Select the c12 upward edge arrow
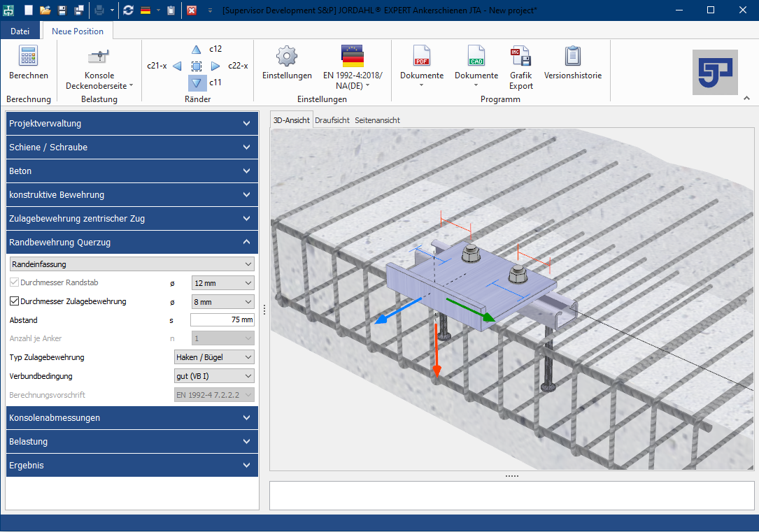Image resolution: width=759 pixels, height=532 pixels. (x=196, y=50)
